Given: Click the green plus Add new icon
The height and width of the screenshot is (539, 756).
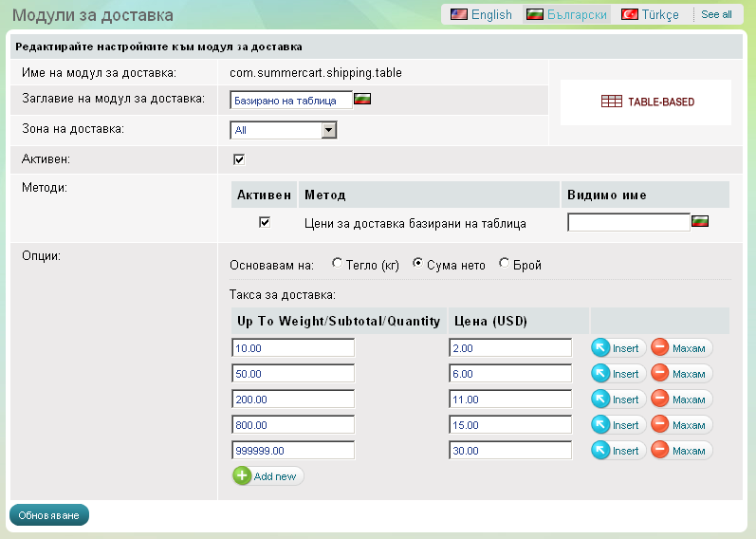Looking at the screenshot, I should coord(242,475).
